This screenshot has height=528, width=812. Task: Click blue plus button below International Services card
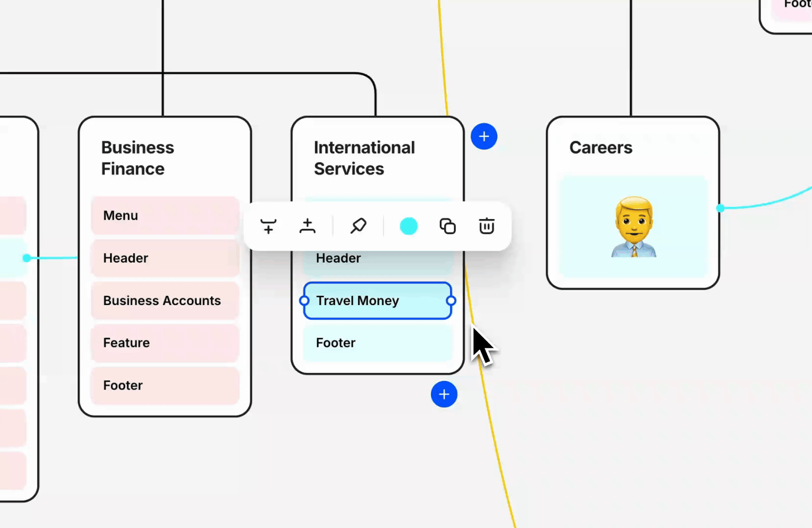point(444,394)
